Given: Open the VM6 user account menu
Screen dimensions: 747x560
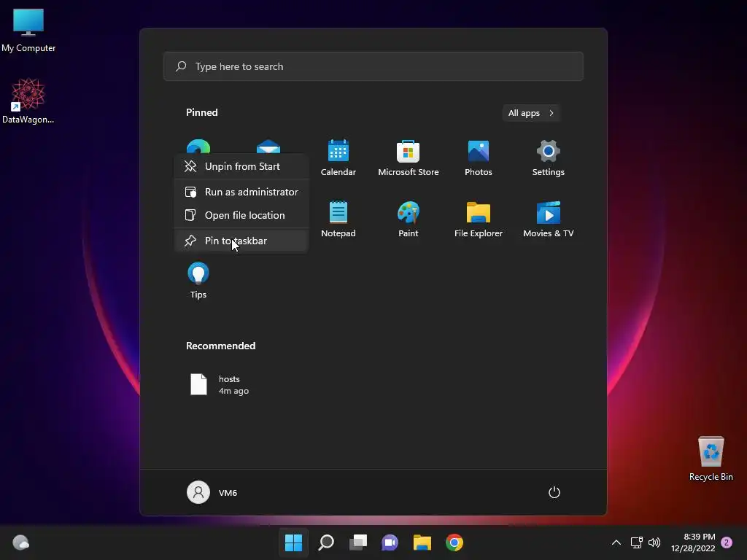Looking at the screenshot, I should click(x=212, y=492).
